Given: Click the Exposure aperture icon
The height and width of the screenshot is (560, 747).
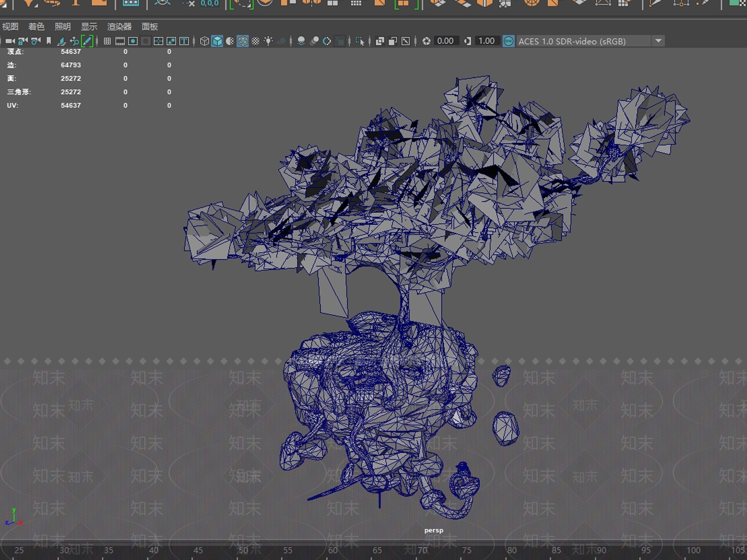Looking at the screenshot, I should pos(426,41).
